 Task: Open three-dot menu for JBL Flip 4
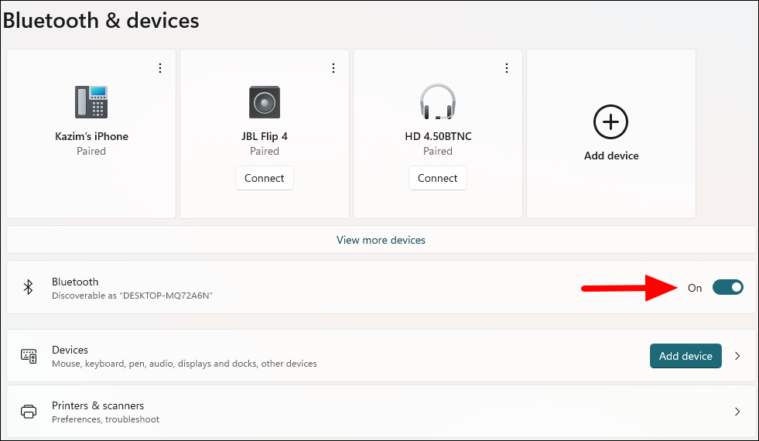click(333, 68)
